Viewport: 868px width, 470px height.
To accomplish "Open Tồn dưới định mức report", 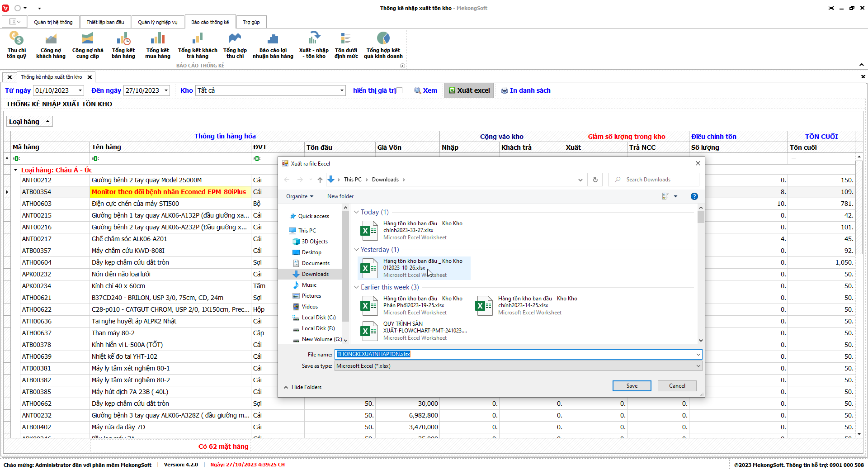I will [346, 45].
